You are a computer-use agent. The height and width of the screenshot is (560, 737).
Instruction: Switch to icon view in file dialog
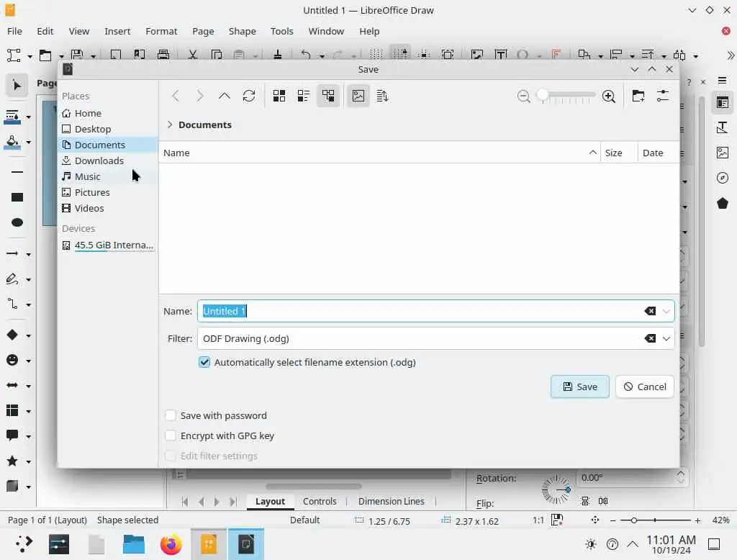coord(279,96)
